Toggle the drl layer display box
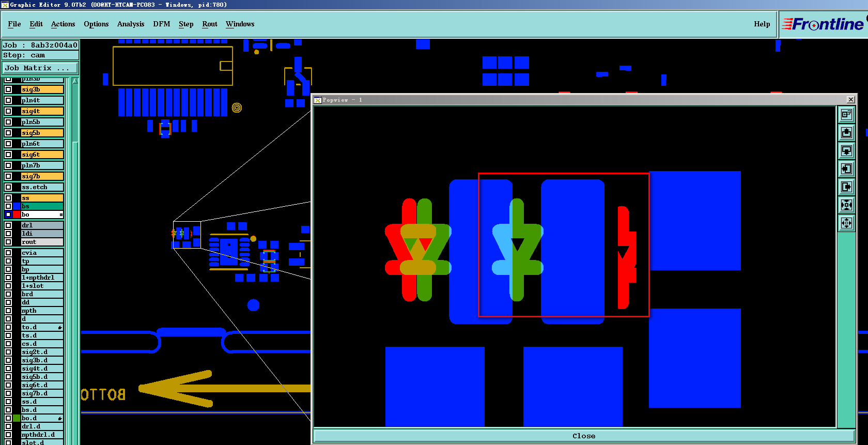 point(8,225)
